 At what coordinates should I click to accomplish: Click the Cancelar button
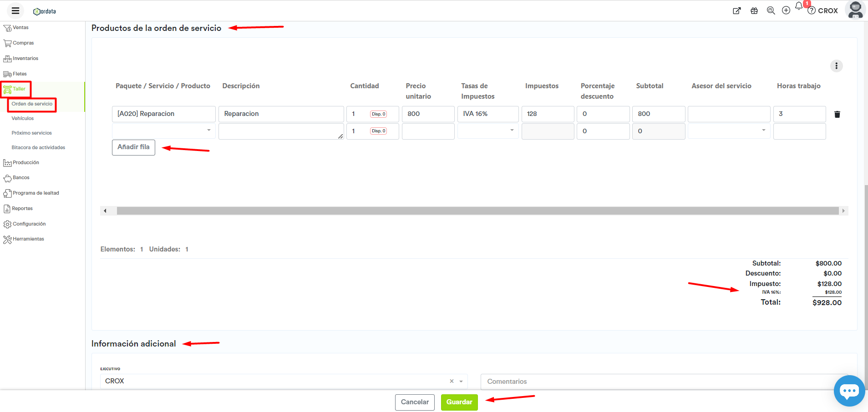415,402
